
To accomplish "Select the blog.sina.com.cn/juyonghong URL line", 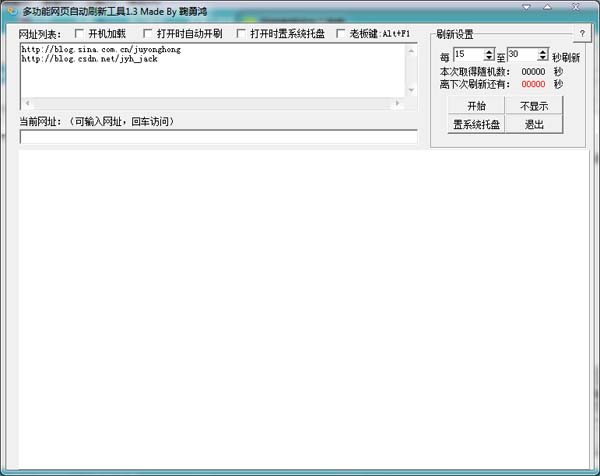I will pyautogui.click(x=101, y=49).
